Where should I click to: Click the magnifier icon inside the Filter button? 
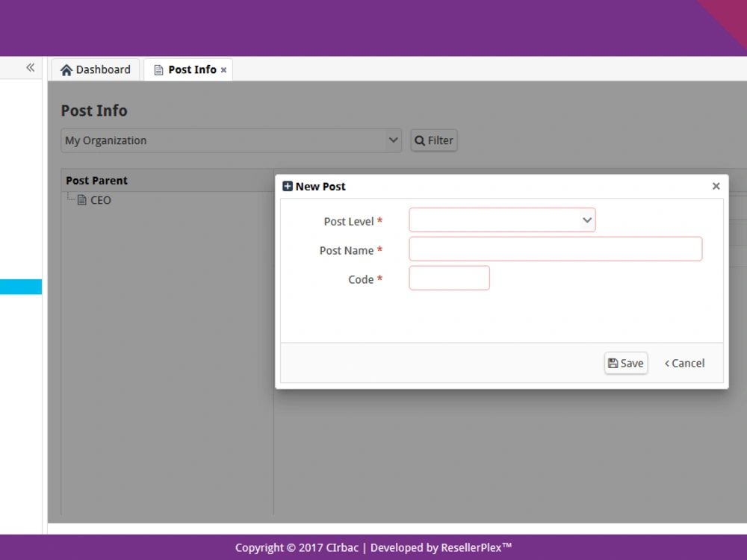point(420,140)
